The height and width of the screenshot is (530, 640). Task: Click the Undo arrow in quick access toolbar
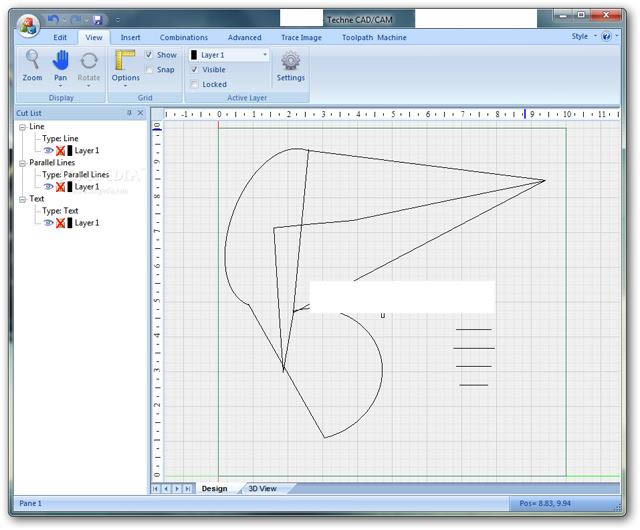[53, 19]
